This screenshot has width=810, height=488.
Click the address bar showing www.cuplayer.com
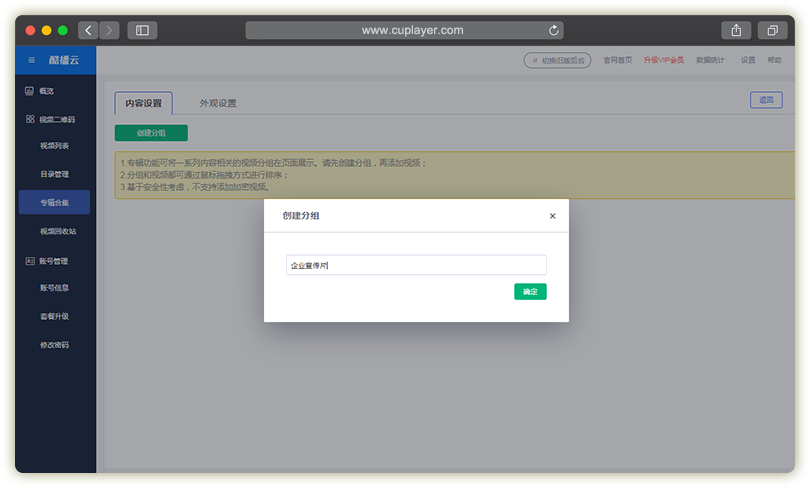[x=404, y=30]
